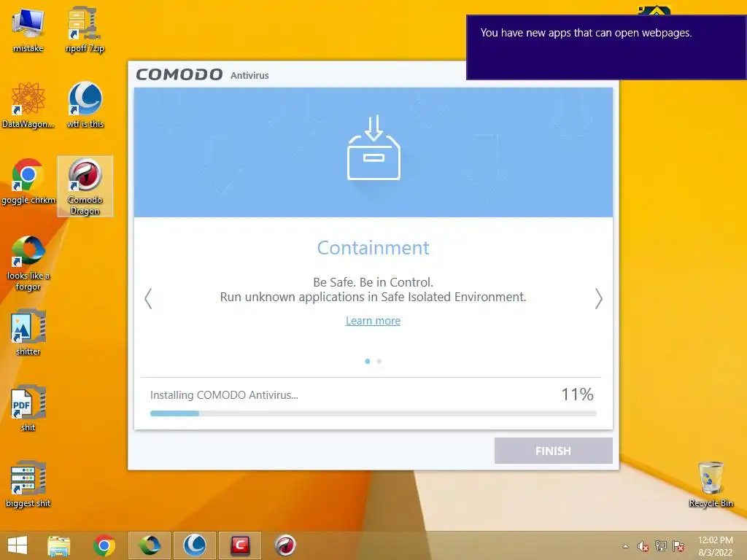
Task: Open the Action Center flag icon
Action: (x=678, y=546)
